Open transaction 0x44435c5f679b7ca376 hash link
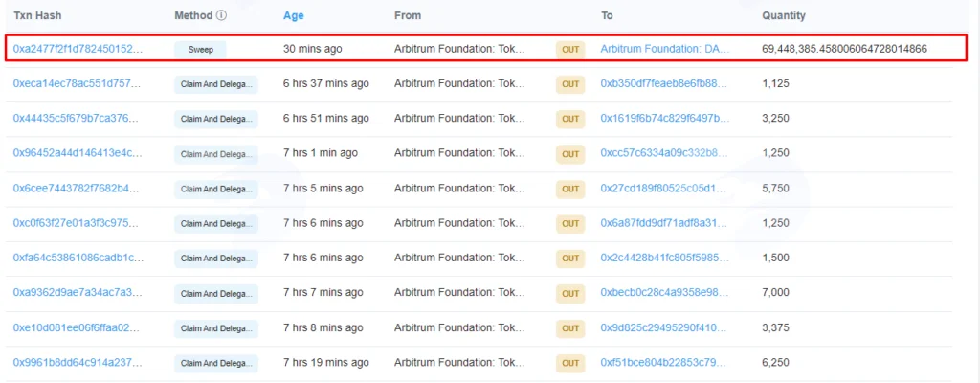Viewport: 980px width, 383px height. [78, 119]
